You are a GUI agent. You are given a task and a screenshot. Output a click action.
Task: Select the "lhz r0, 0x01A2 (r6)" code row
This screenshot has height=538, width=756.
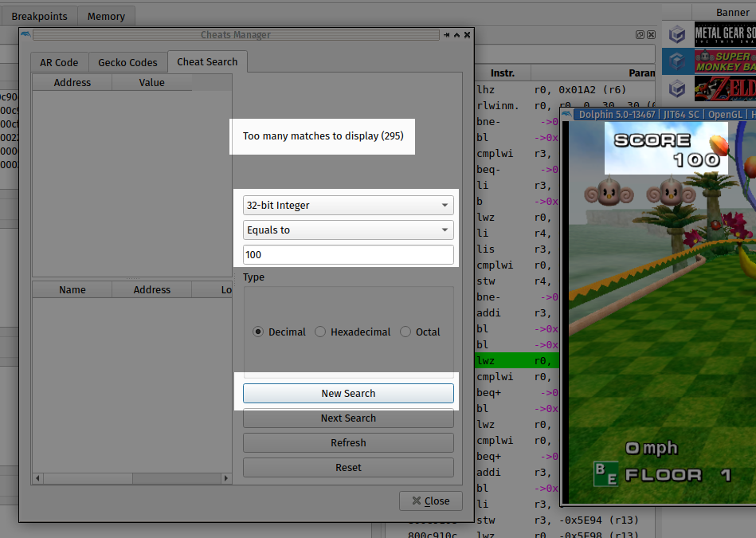(565, 90)
